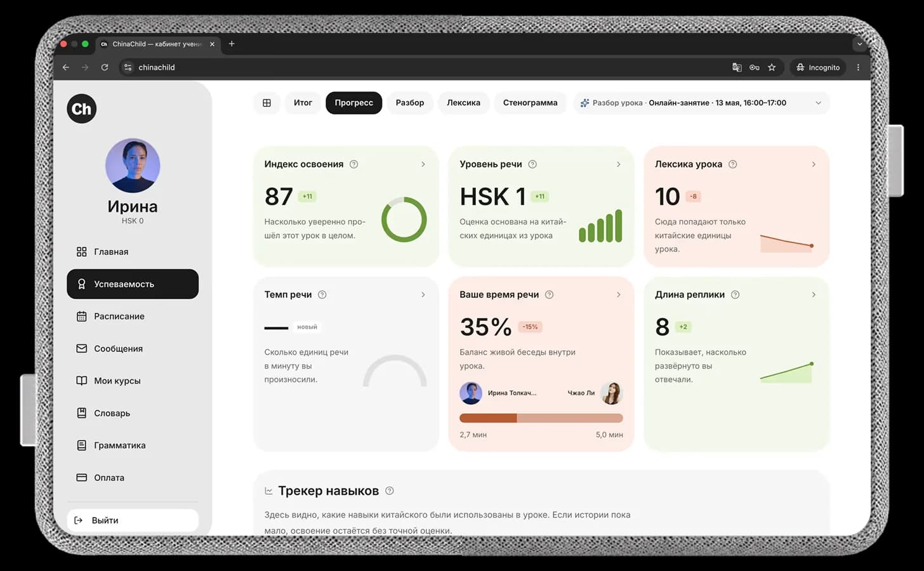Click help icon next to Темп речи
This screenshot has width=924, height=571.
tap(322, 294)
